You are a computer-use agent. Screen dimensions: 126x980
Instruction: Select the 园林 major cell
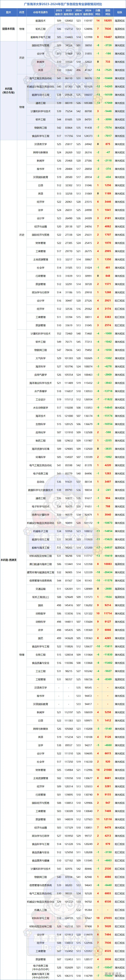(x=41, y=605)
